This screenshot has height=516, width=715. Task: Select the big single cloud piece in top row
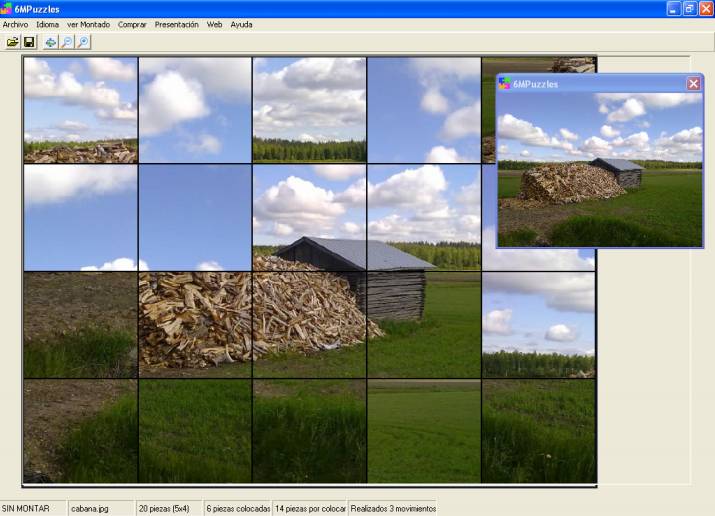(x=195, y=110)
